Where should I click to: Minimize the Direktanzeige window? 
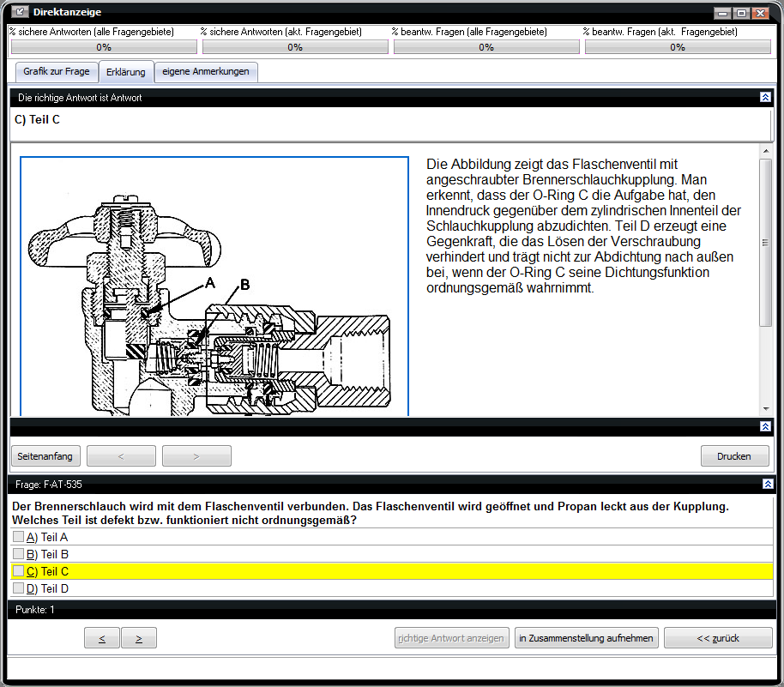point(722,13)
